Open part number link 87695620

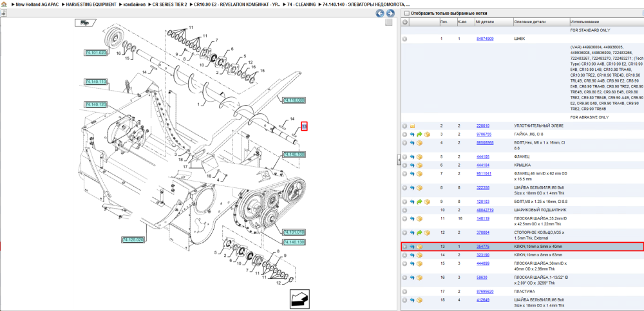pos(485,292)
